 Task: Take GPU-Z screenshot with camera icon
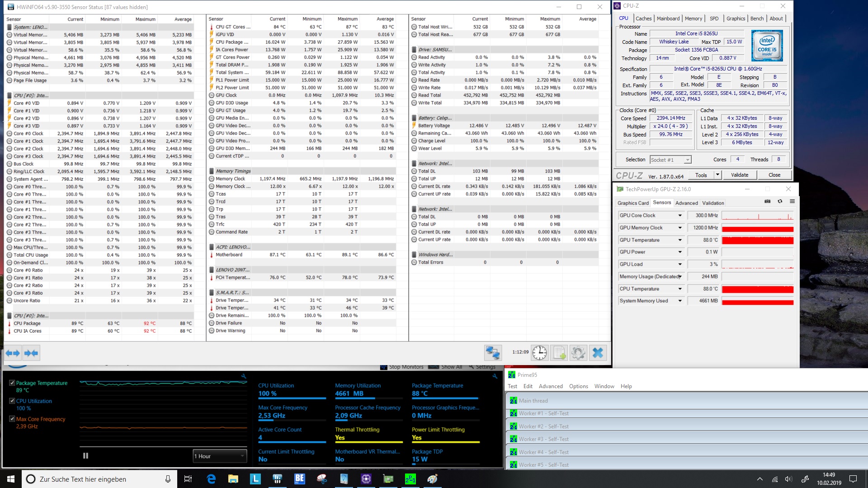[x=767, y=202]
